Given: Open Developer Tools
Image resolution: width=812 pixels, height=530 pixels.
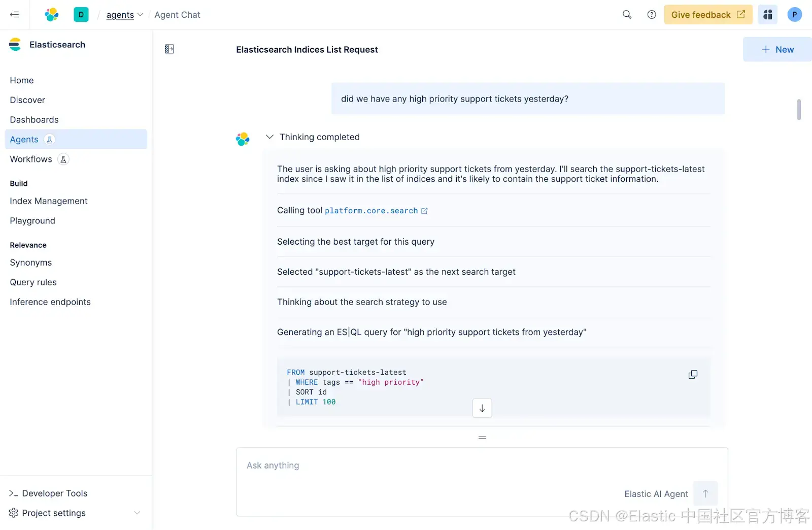Looking at the screenshot, I should (55, 493).
